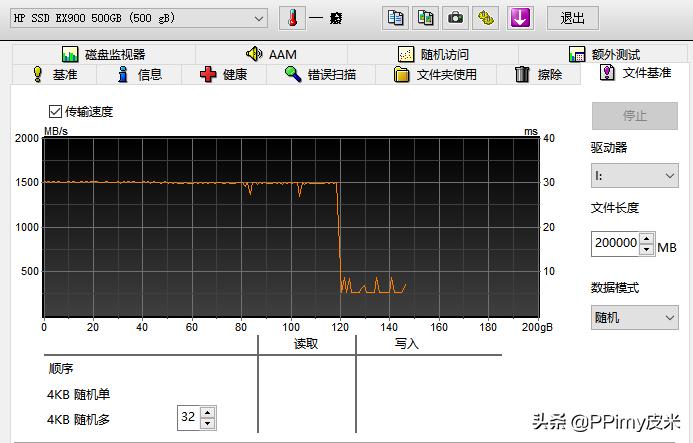Switch to the 磁盘监视器 tab

tap(104, 54)
